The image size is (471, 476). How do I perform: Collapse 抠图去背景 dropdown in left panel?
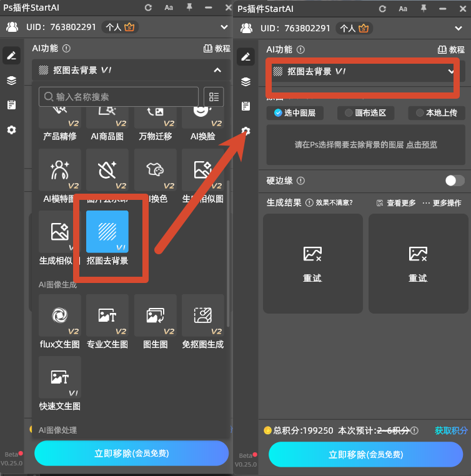217,70
